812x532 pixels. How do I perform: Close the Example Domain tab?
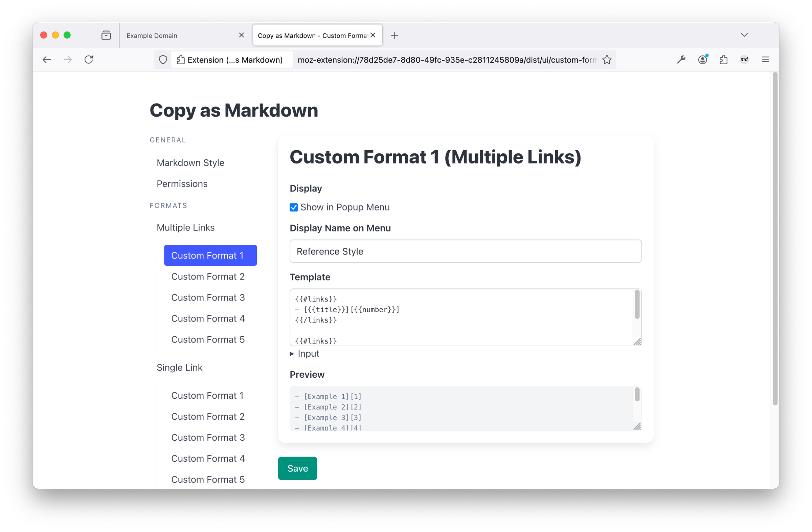pos(242,35)
